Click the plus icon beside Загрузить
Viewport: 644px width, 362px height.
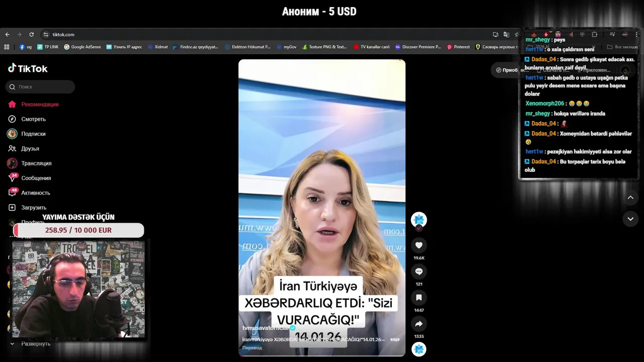12,208
